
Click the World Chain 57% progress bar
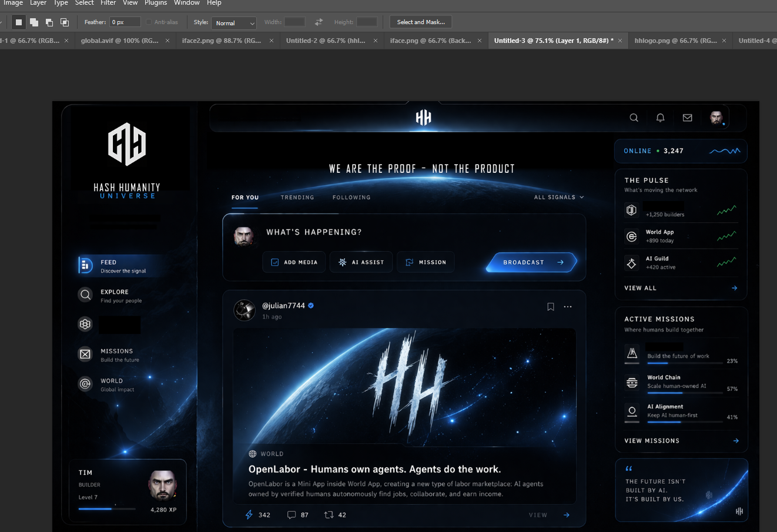[x=685, y=393]
